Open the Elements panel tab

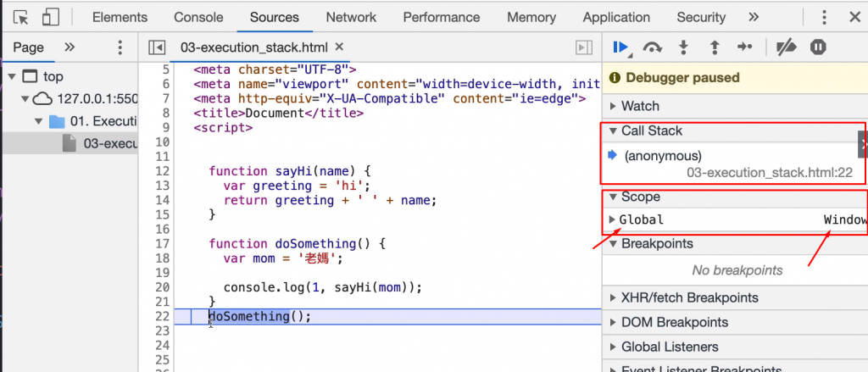coord(120,17)
